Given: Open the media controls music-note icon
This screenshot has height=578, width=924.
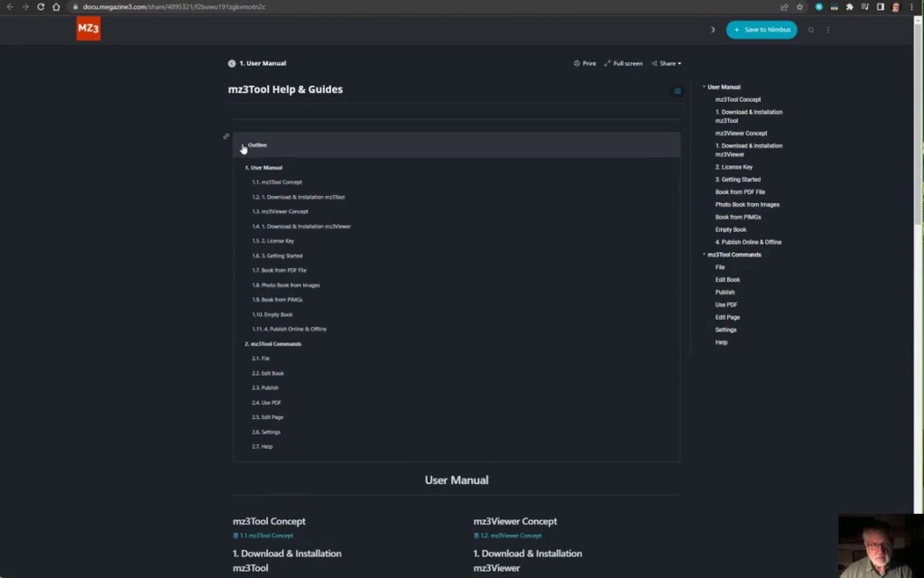Looking at the screenshot, I should click(x=864, y=7).
